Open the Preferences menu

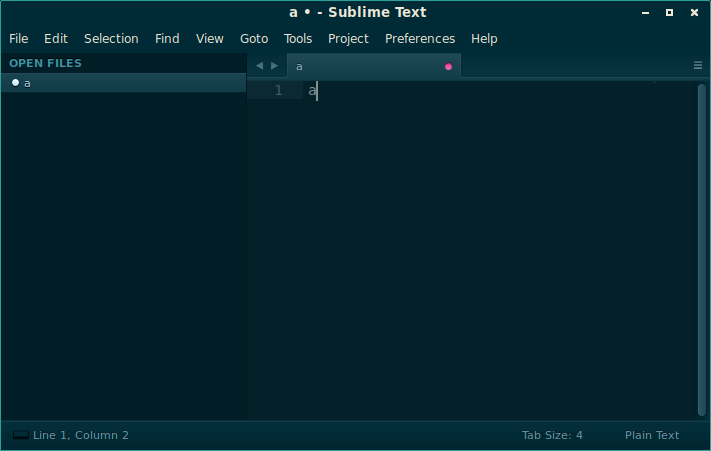pyautogui.click(x=420, y=39)
